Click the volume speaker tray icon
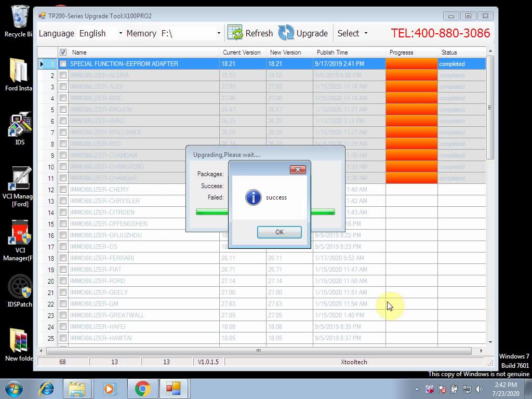Viewport: 532px width, 399px height. [479, 389]
